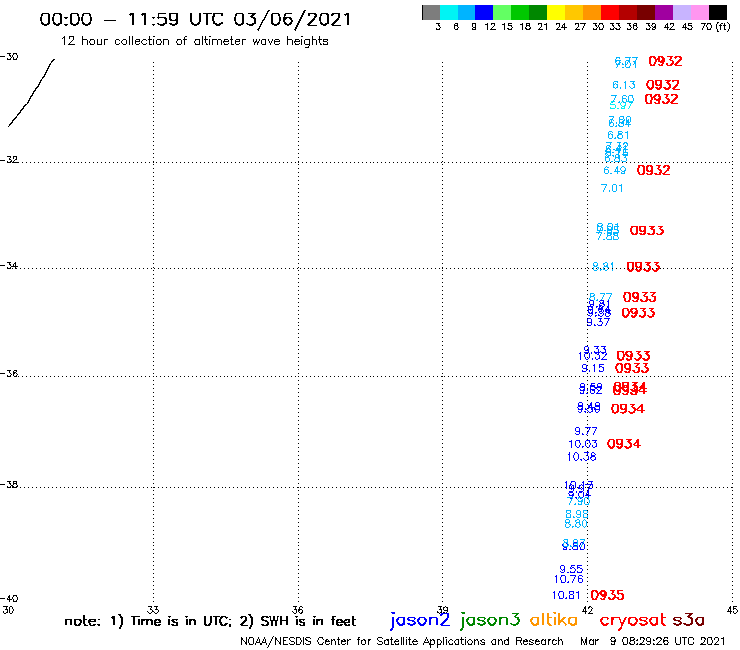This screenshot has width=740, height=650.
Task: Select bottom longitude axis label '39'
Action: [443, 610]
